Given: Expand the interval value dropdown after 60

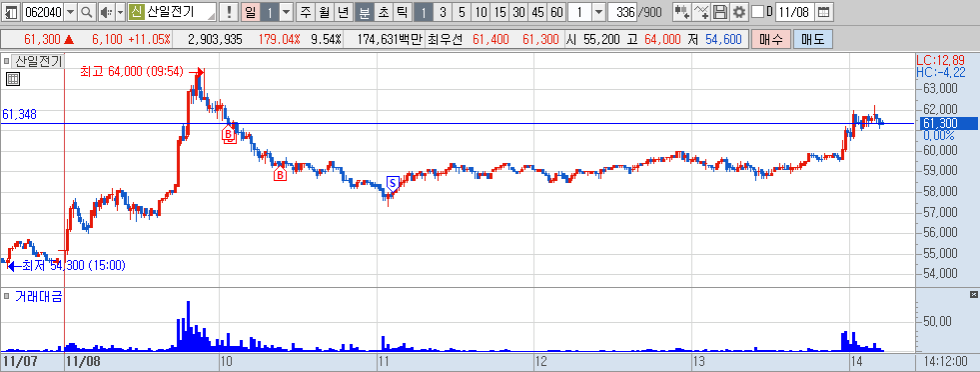Looking at the screenshot, I should (x=598, y=12).
